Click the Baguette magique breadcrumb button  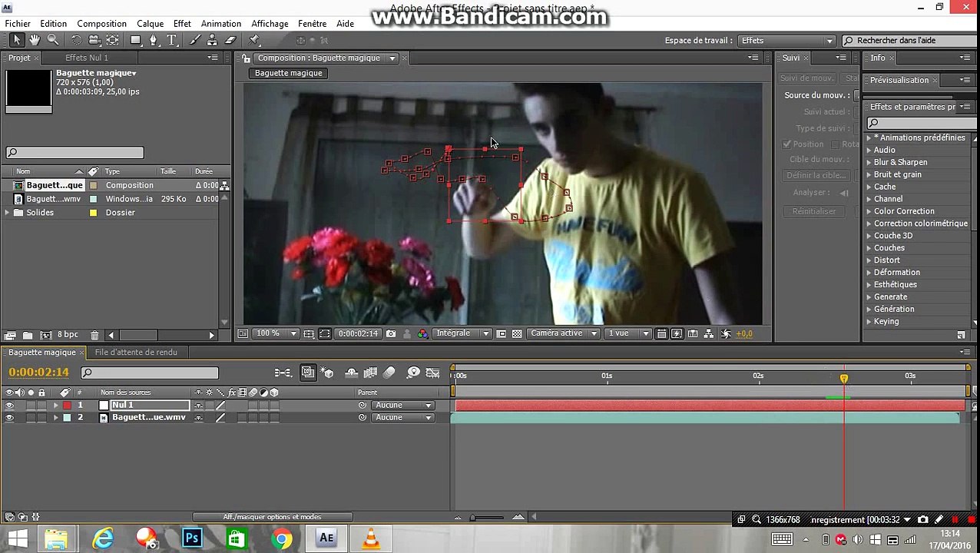288,73
